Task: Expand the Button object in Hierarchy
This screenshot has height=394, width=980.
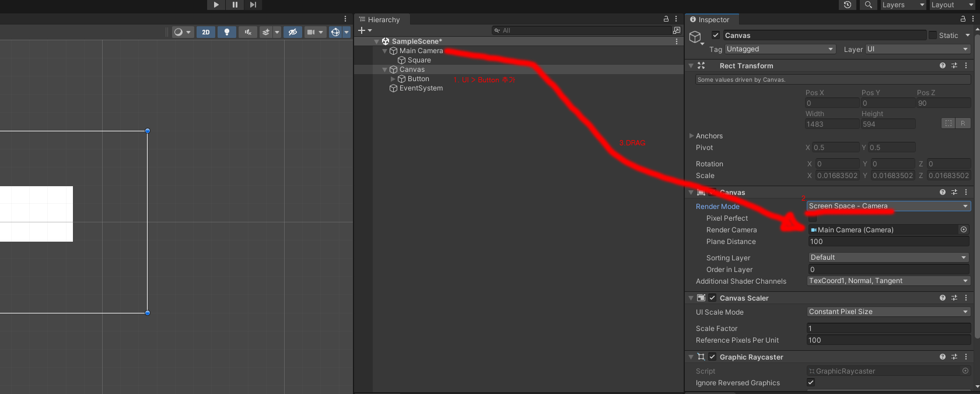Action: [393, 79]
